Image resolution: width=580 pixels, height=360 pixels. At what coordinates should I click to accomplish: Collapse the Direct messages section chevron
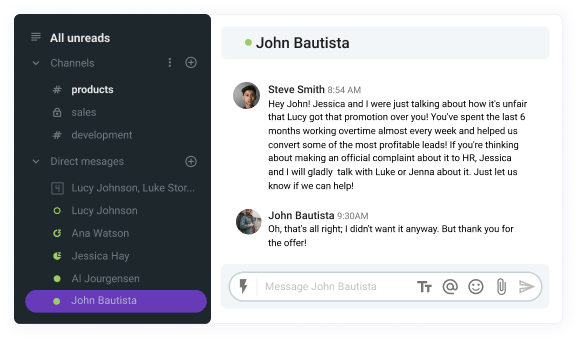[36, 161]
